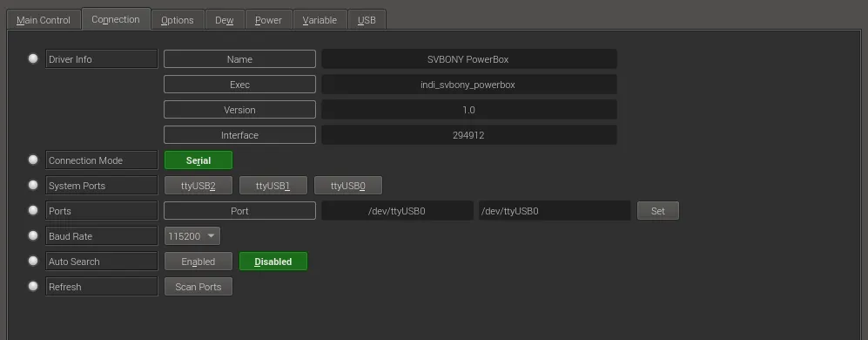Click the Version field label
868x340 pixels.
[239, 110]
